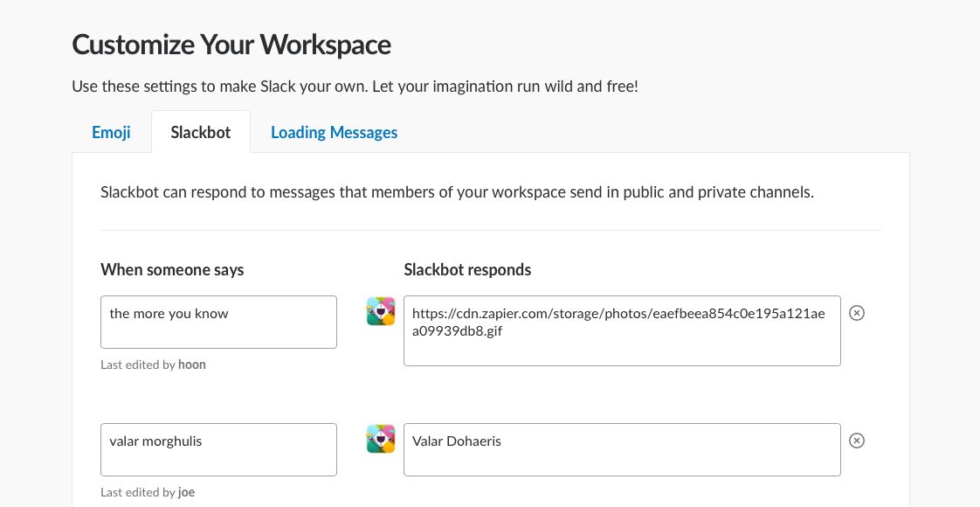Open the Emoji tab
Screen dimensions: 980x507
click(x=111, y=132)
